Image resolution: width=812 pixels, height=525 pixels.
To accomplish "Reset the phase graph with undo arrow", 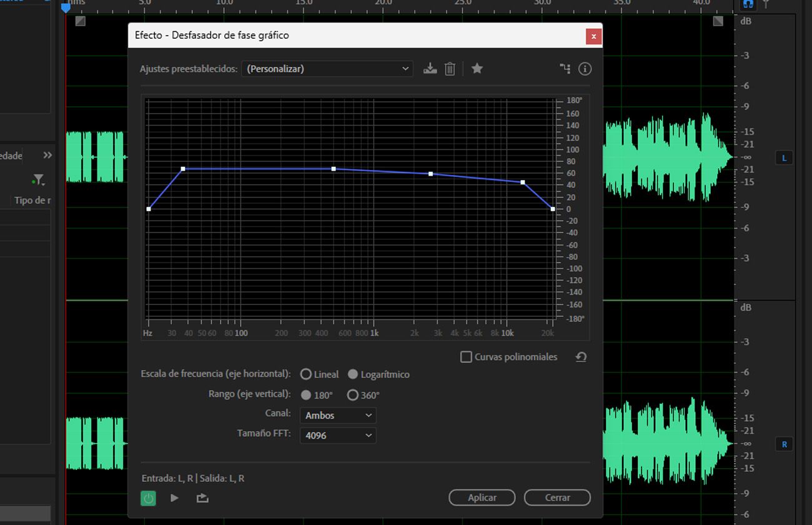I will pyautogui.click(x=581, y=357).
